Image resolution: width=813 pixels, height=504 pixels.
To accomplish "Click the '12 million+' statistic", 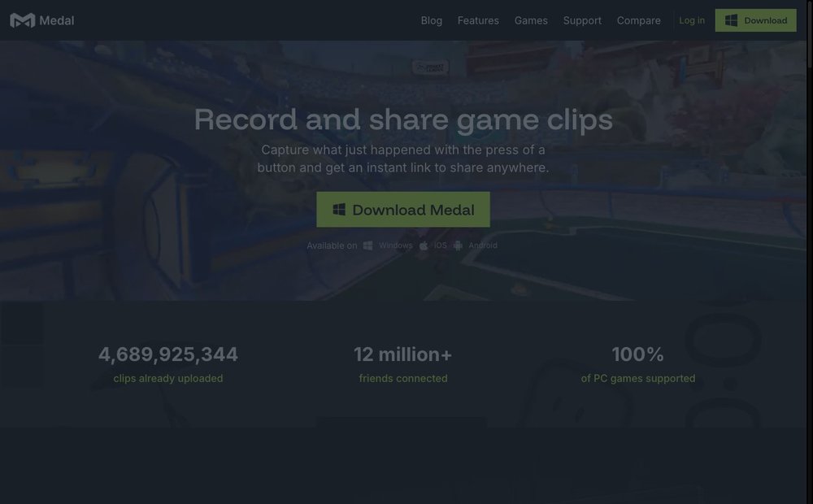I will click(x=403, y=354).
